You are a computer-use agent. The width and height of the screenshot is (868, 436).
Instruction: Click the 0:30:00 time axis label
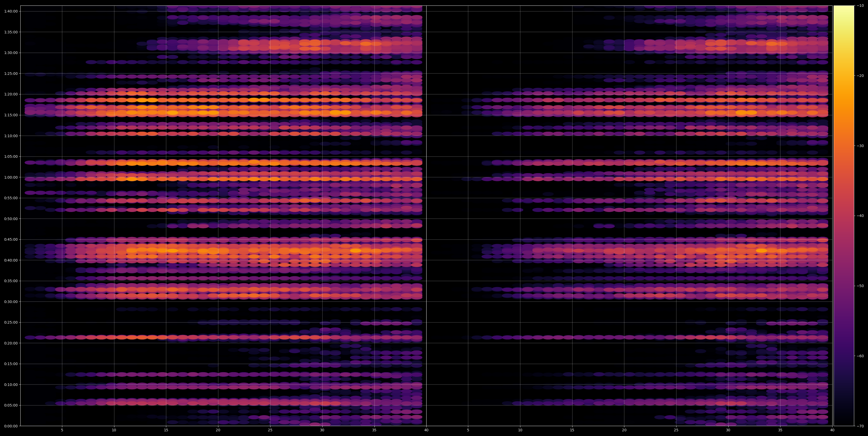pyautogui.click(x=11, y=301)
